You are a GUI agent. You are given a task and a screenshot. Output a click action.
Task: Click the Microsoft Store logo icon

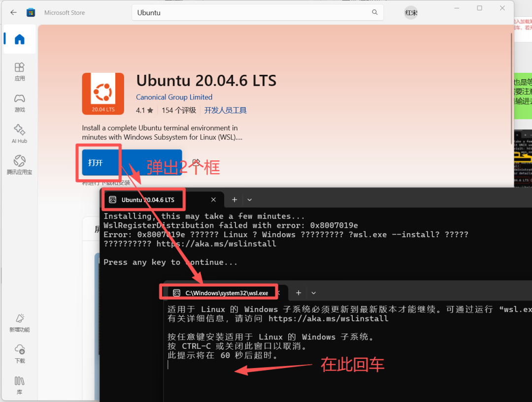(x=31, y=12)
